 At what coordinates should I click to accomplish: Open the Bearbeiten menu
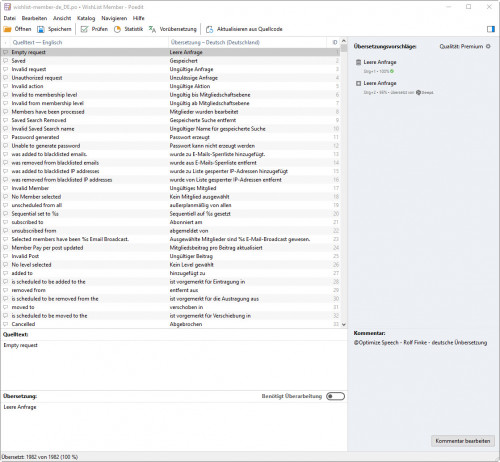click(34, 18)
